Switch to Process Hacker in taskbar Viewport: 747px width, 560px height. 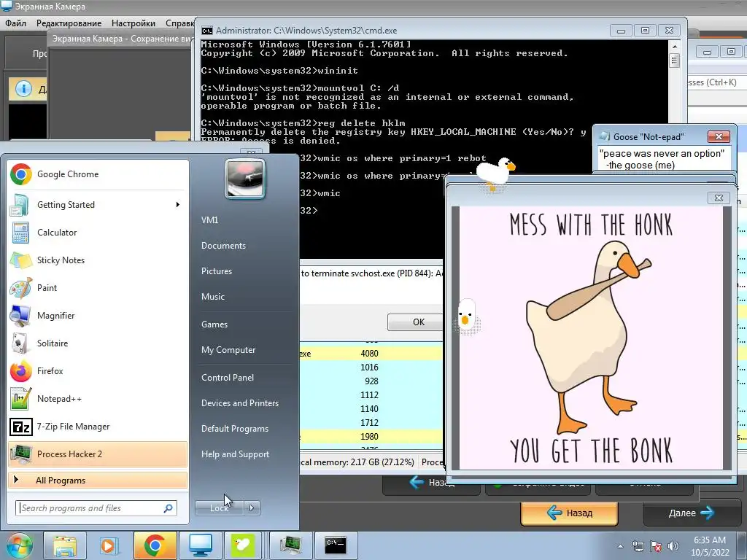290,545
